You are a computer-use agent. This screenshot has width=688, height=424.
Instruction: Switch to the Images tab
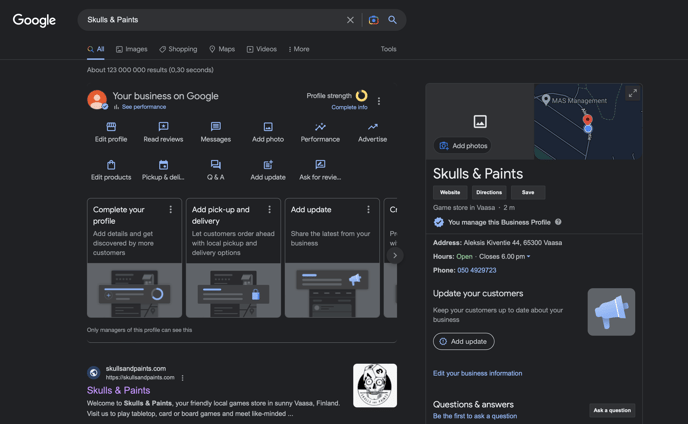(132, 49)
